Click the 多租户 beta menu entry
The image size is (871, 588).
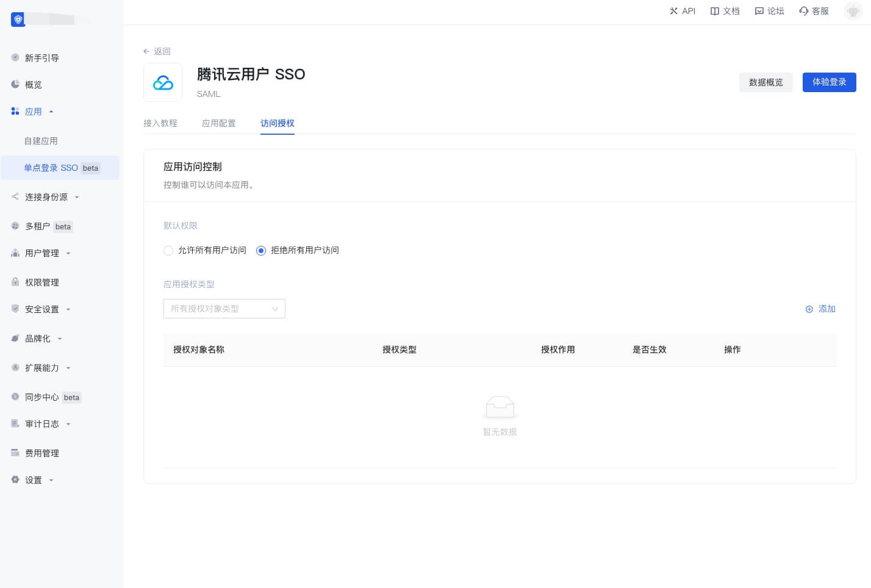38,226
